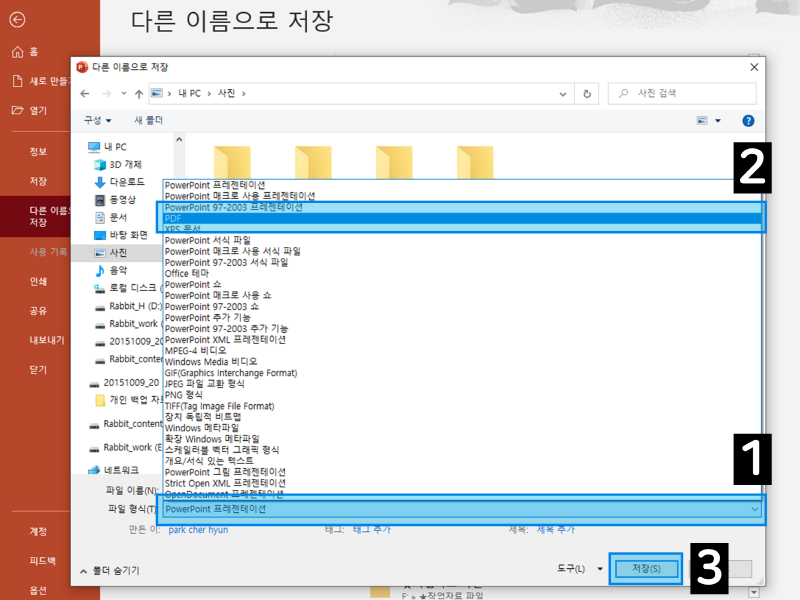
Task: Open the 파일 형식 combo box
Action: pos(462,509)
